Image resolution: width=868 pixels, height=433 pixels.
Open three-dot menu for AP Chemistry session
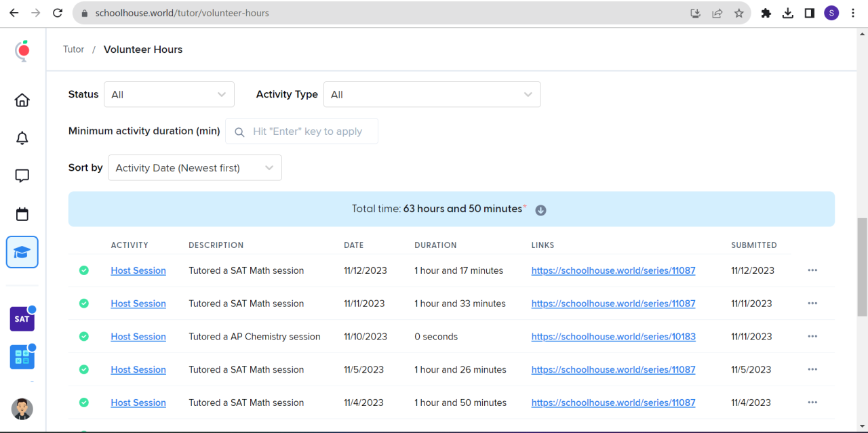(x=812, y=337)
